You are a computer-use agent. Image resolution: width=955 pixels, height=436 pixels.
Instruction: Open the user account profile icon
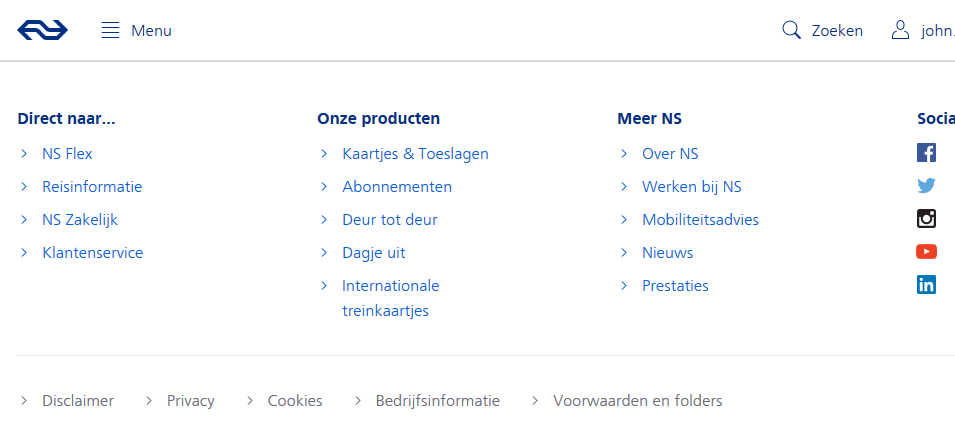[900, 30]
